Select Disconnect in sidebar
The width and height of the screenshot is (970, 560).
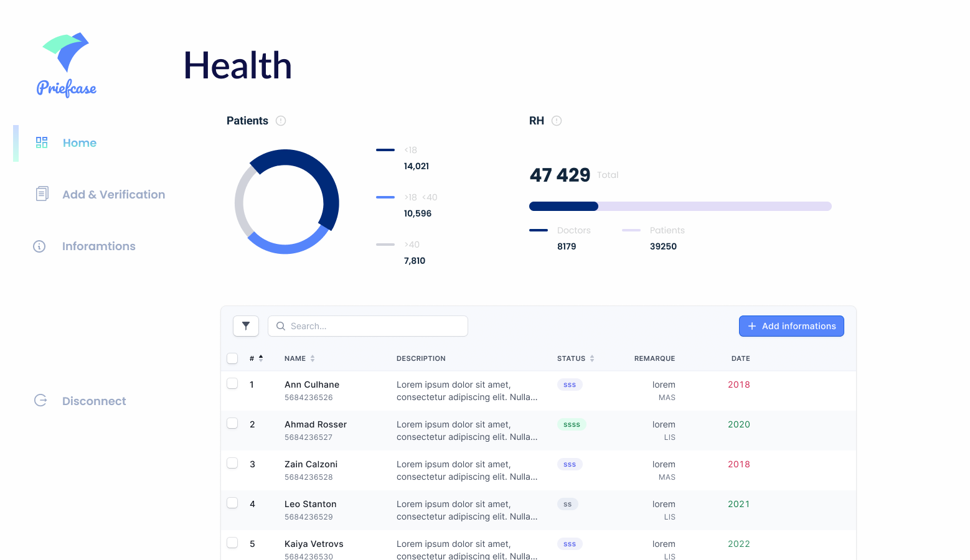[94, 401]
